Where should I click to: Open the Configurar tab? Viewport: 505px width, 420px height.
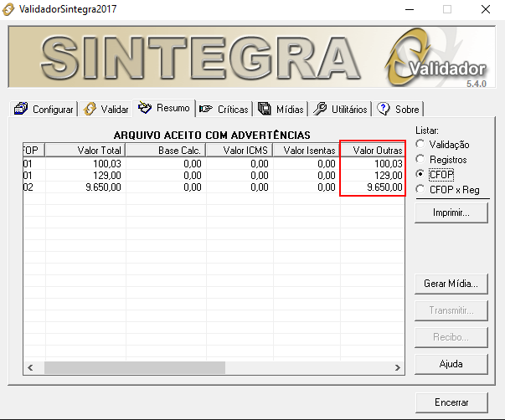[44, 110]
